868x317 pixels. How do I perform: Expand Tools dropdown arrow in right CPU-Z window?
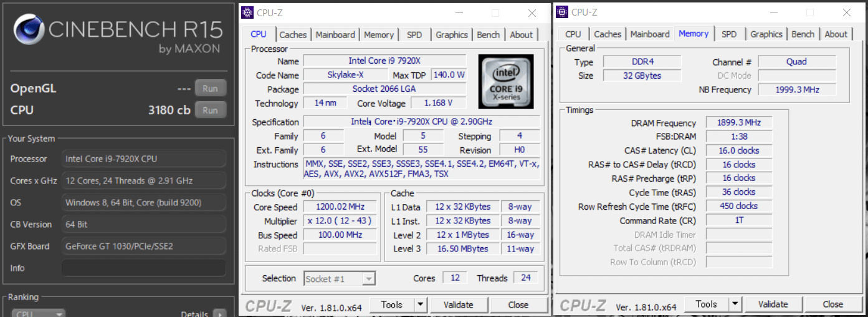tap(735, 304)
